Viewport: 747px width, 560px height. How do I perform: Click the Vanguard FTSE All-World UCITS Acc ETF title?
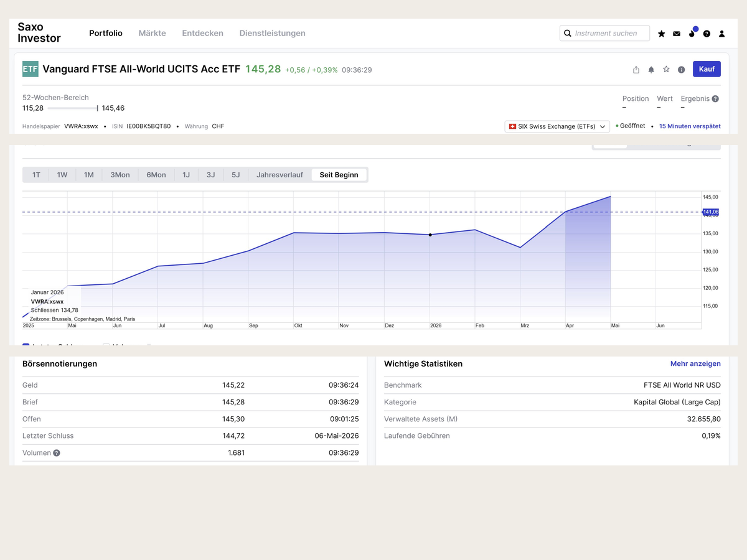(141, 69)
